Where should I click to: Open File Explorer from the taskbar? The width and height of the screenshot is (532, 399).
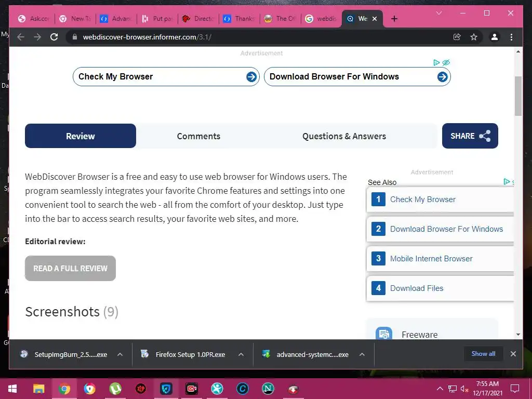(x=38, y=389)
